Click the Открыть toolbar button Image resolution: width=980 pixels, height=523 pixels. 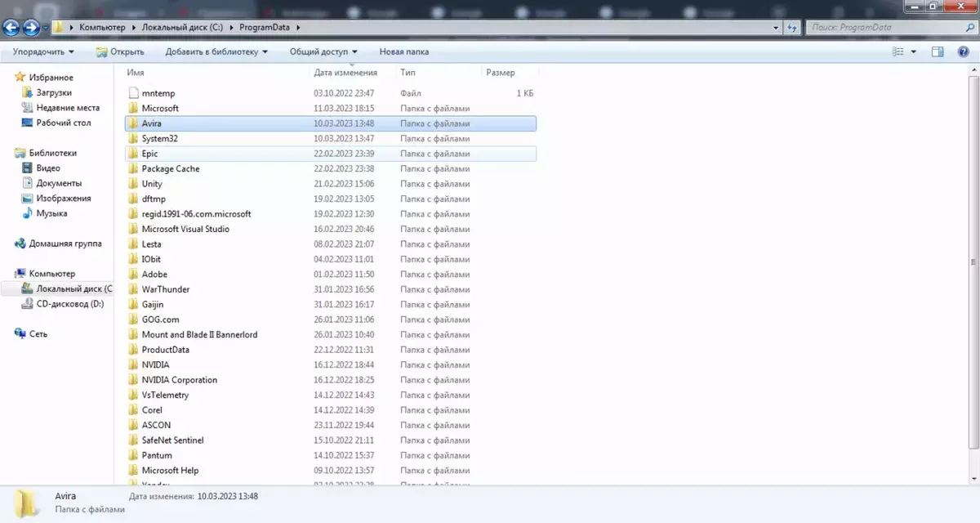click(120, 51)
